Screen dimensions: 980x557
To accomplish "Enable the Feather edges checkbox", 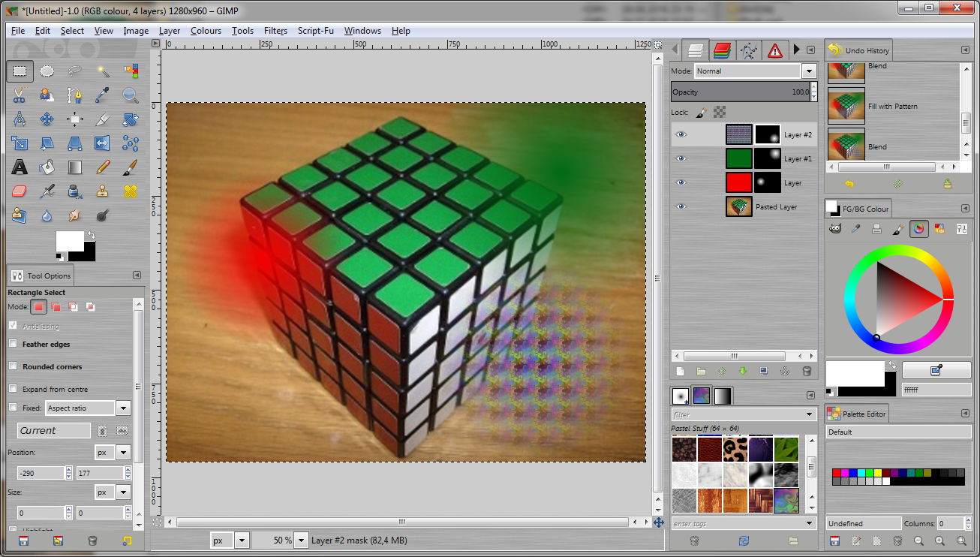I will (x=13, y=344).
